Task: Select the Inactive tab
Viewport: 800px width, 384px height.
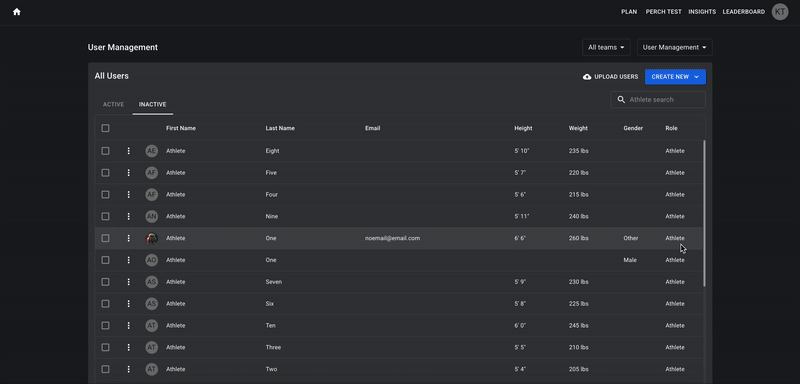Action: 153,105
